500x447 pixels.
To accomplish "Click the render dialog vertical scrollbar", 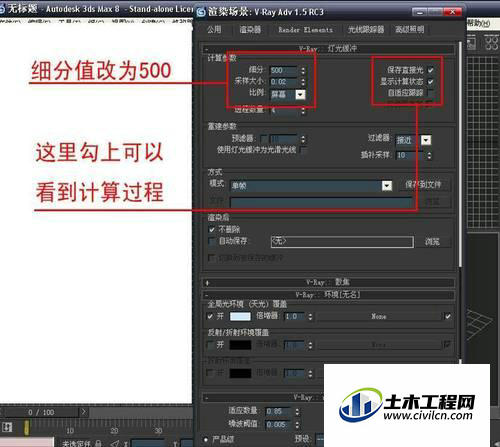I will tap(461, 153).
